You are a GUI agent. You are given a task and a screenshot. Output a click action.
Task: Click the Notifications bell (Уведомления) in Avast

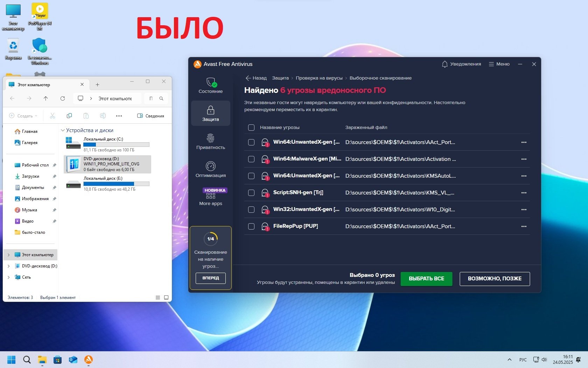coord(461,64)
